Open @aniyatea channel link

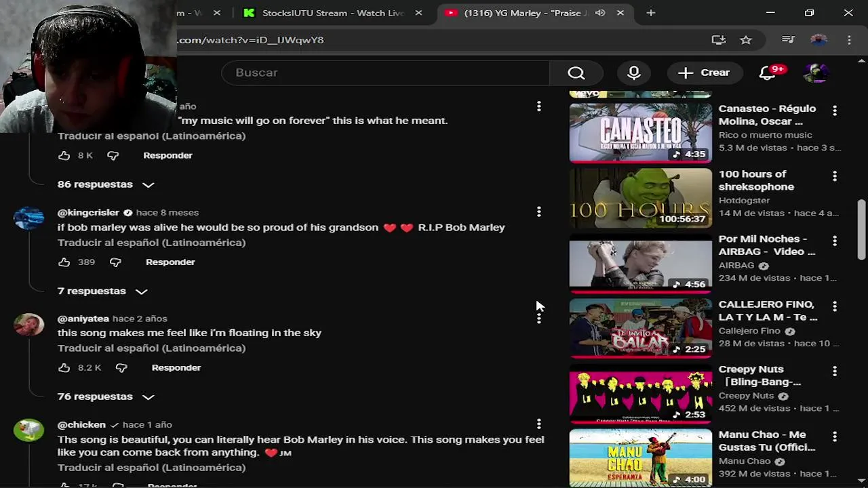[x=83, y=319]
